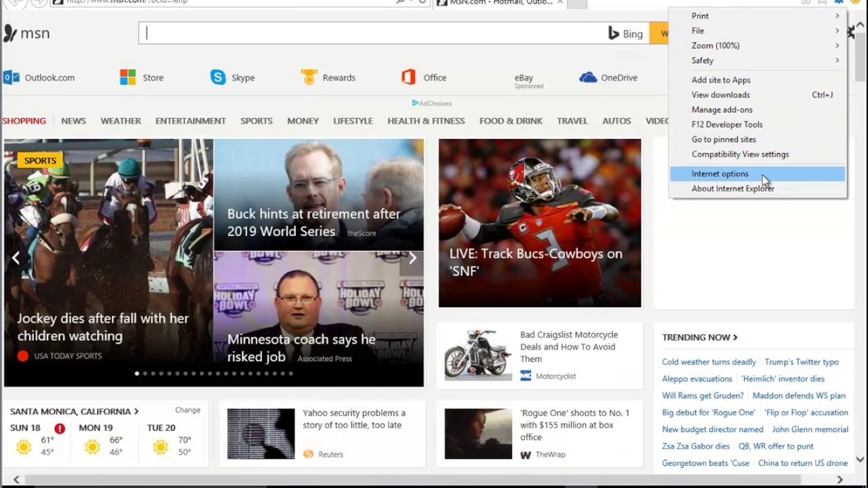Screen dimensions: 868x488
Task: Open the LIFESTYLE navigation tab
Action: (353, 121)
